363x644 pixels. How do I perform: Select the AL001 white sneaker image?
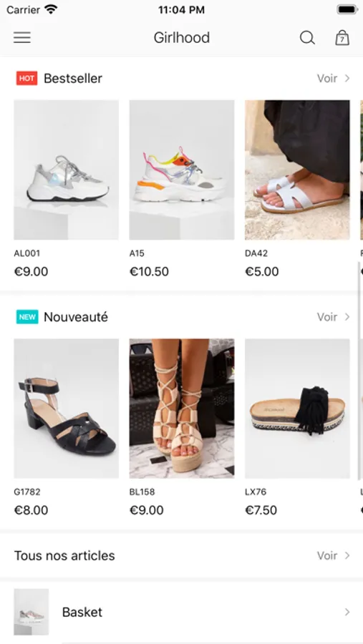pyautogui.click(x=66, y=170)
